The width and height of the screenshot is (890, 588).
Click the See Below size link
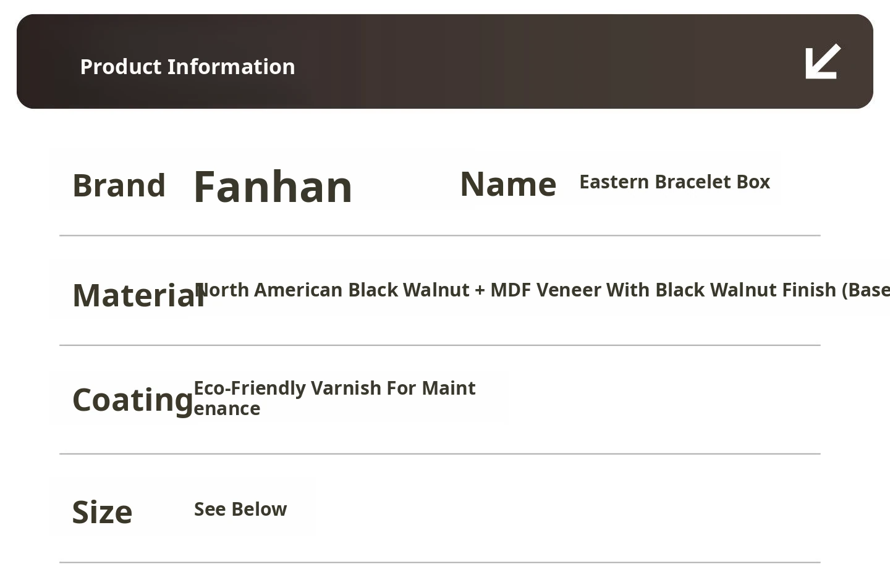[240, 510]
